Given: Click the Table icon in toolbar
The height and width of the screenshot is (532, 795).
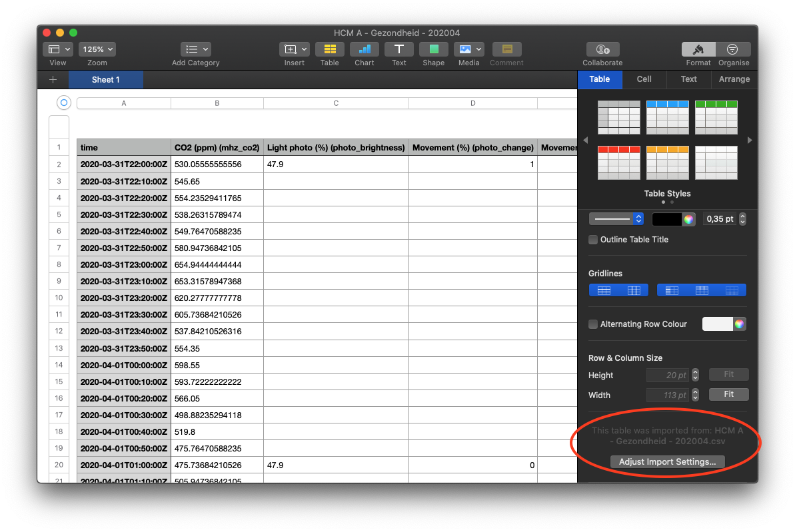Looking at the screenshot, I should pos(329,49).
